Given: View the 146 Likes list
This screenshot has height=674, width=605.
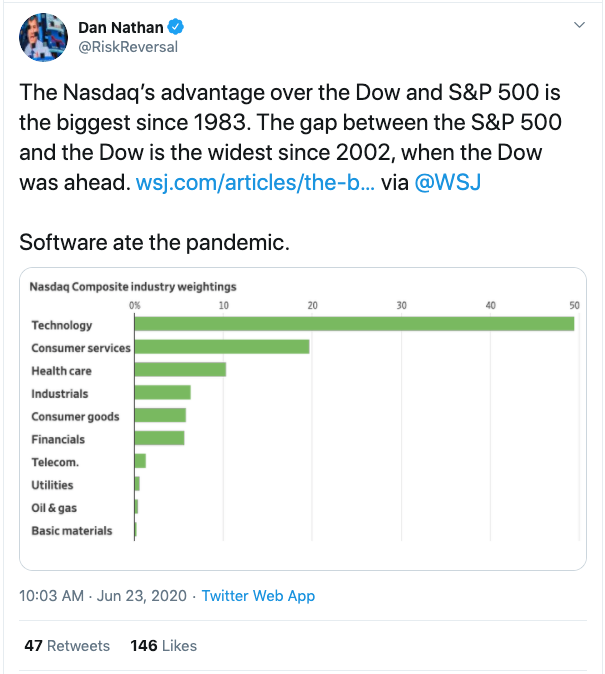Looking at the screenshot, I should click(163, 646).
